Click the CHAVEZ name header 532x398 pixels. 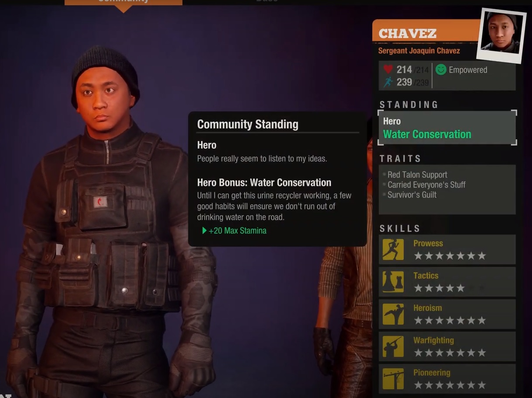tap(407, 34)
